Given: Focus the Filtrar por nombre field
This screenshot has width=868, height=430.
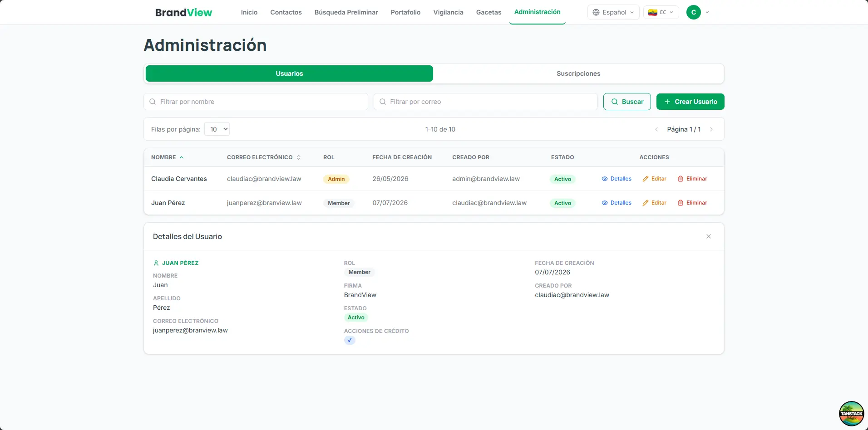Looking at the screenshot, I should click(256, 102).
